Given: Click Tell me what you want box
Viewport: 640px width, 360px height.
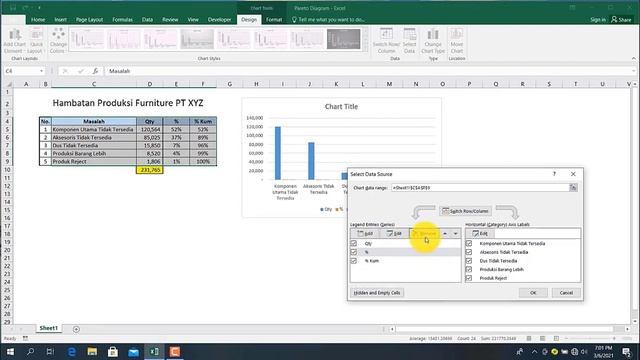Looking at the screenshot, I should pos(328,19).
